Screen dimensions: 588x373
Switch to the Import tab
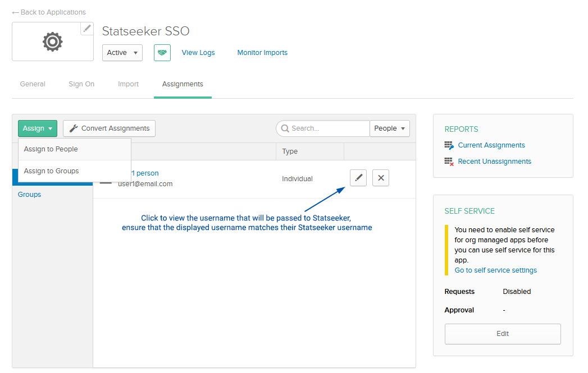coord(128,84)
